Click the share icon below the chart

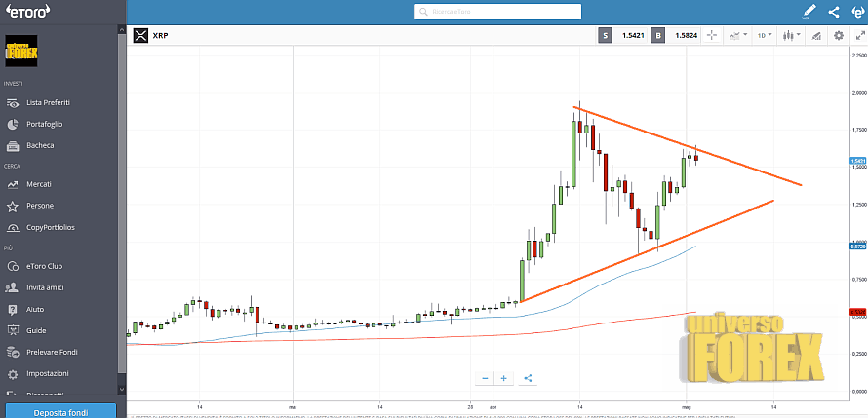[528, 378]
